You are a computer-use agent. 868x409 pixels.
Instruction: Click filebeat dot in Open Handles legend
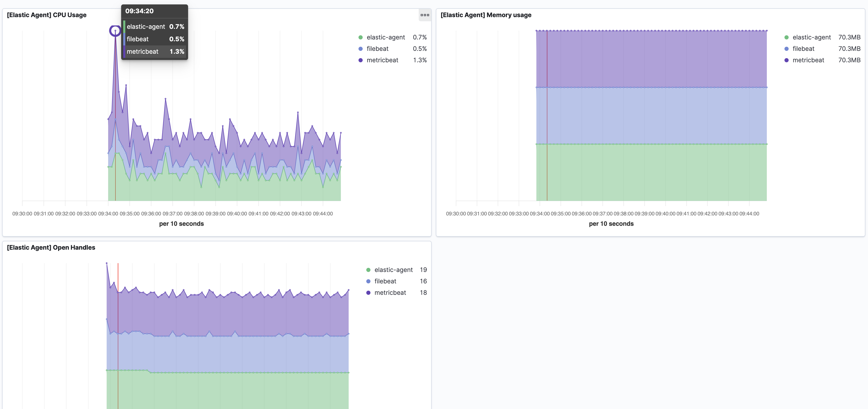(x=368, y=282)
